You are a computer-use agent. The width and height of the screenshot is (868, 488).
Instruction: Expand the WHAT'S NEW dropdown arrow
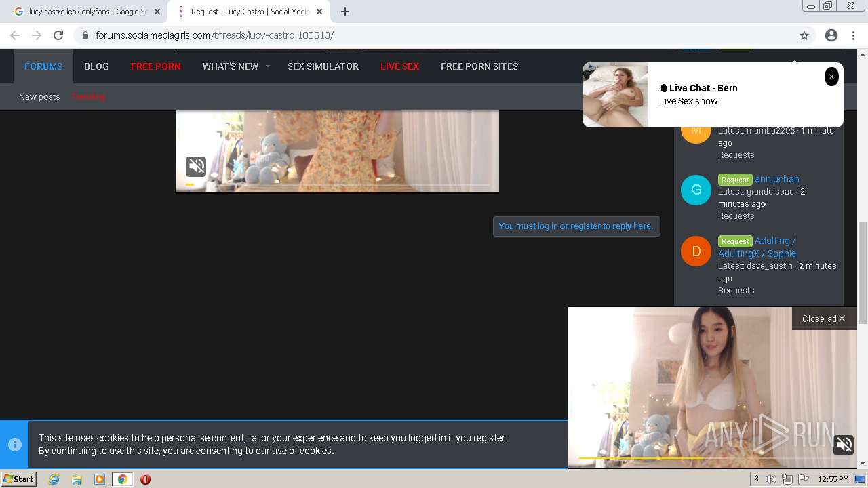tap(268, 66)
